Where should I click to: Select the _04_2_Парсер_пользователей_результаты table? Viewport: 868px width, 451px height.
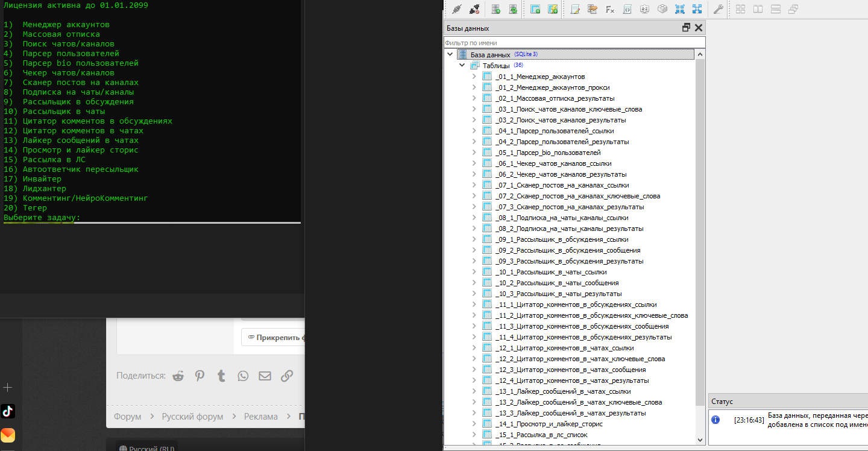[562, 142]
